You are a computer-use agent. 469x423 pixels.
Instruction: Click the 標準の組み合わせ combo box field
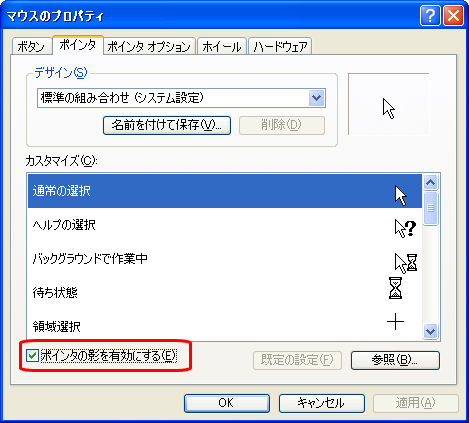(x=181, y=98)
